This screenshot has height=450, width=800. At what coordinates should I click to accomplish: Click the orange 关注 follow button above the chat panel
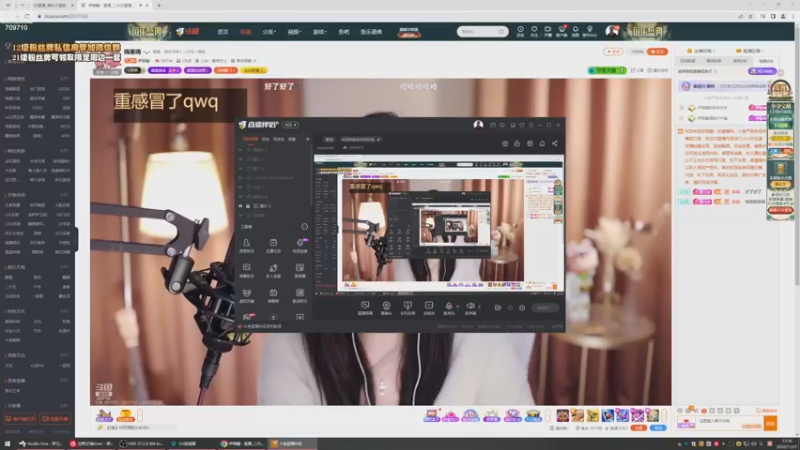click(657, 52)
